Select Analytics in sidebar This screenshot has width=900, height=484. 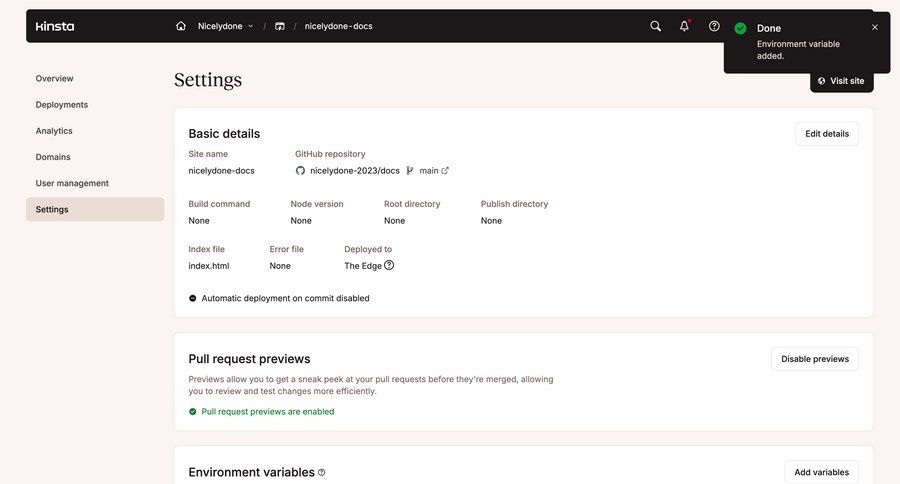(x=54, y=131)
